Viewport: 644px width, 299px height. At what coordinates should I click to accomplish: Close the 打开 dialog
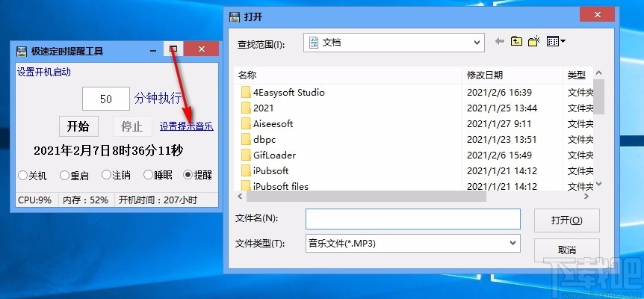pos(597,15)
